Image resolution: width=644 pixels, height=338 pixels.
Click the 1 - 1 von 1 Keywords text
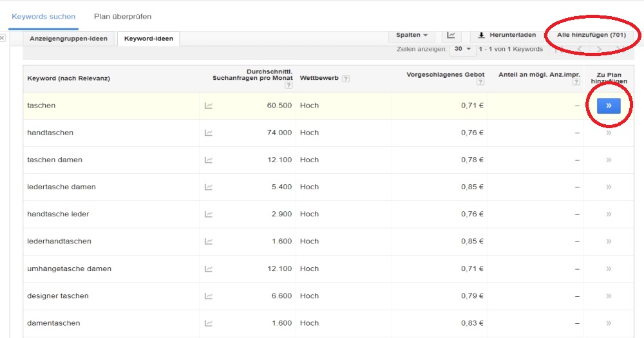click(x=511, y=50)
